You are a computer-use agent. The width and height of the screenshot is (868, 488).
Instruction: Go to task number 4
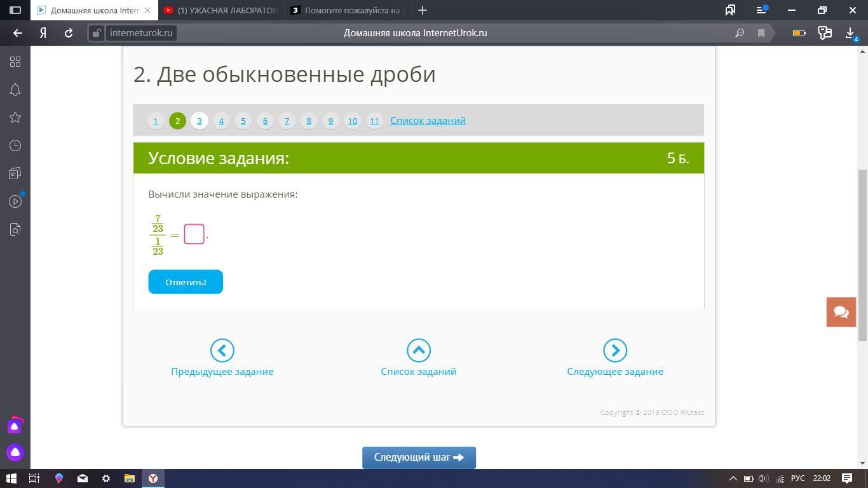[221, 121]
